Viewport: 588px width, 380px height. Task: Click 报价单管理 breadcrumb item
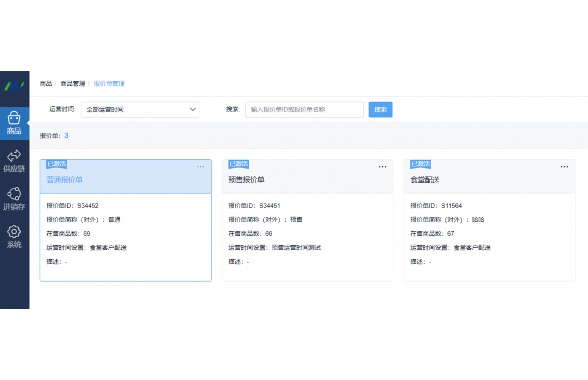(109, 83)
